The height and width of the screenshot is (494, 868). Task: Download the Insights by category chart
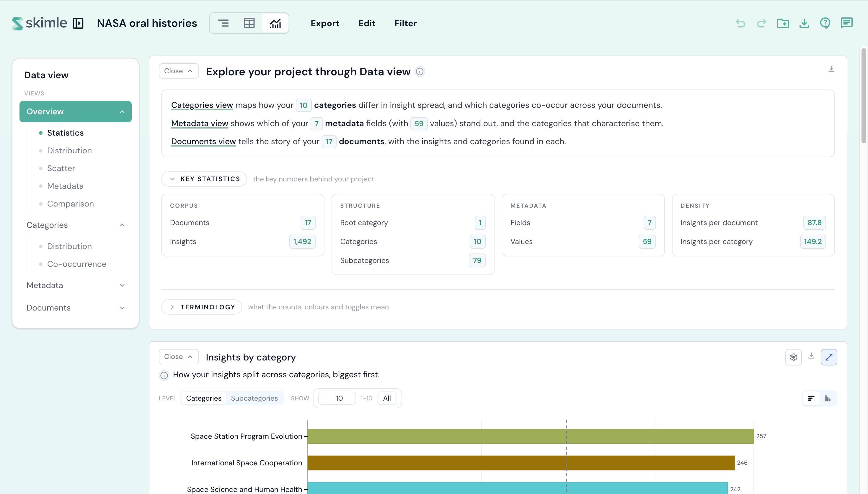point(811,355)
